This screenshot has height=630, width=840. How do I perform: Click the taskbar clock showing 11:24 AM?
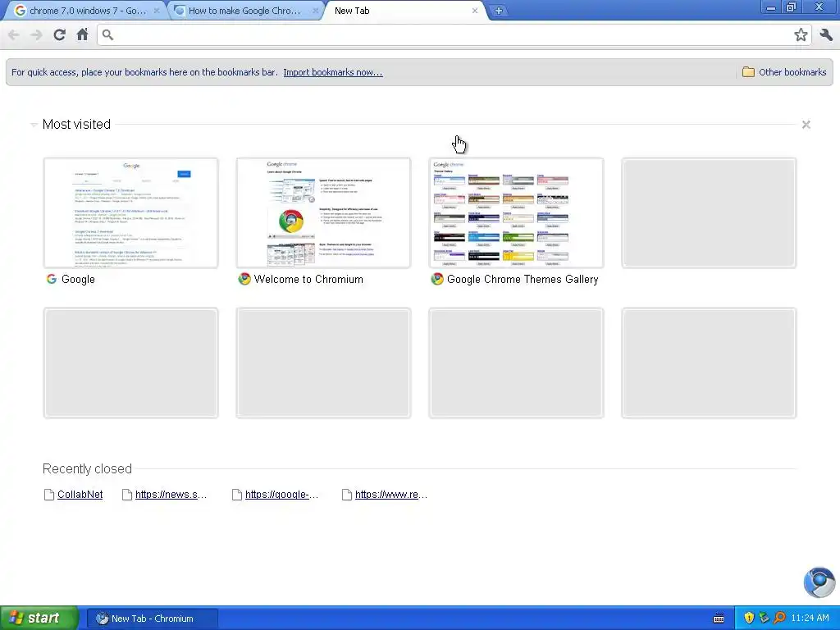click(810, 619)
